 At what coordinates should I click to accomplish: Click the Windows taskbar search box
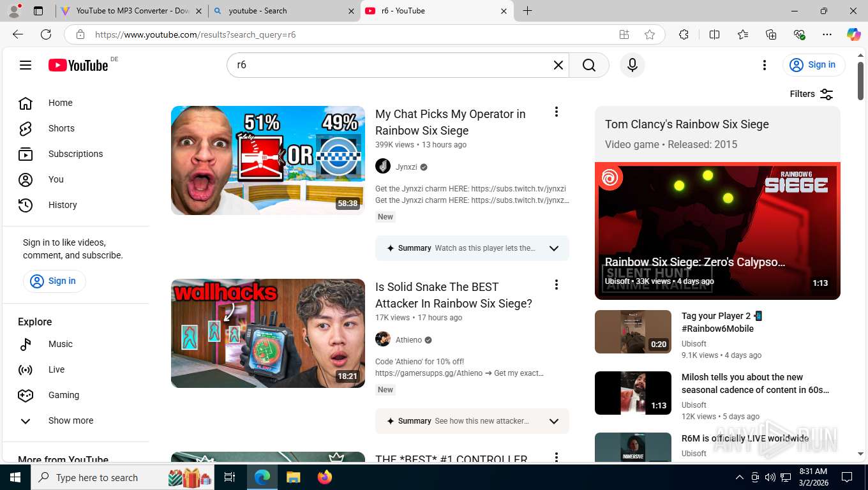123,477
